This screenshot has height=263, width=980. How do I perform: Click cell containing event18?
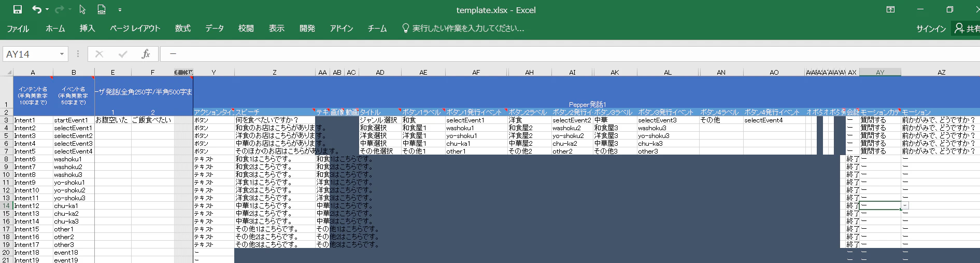(74, 253)
